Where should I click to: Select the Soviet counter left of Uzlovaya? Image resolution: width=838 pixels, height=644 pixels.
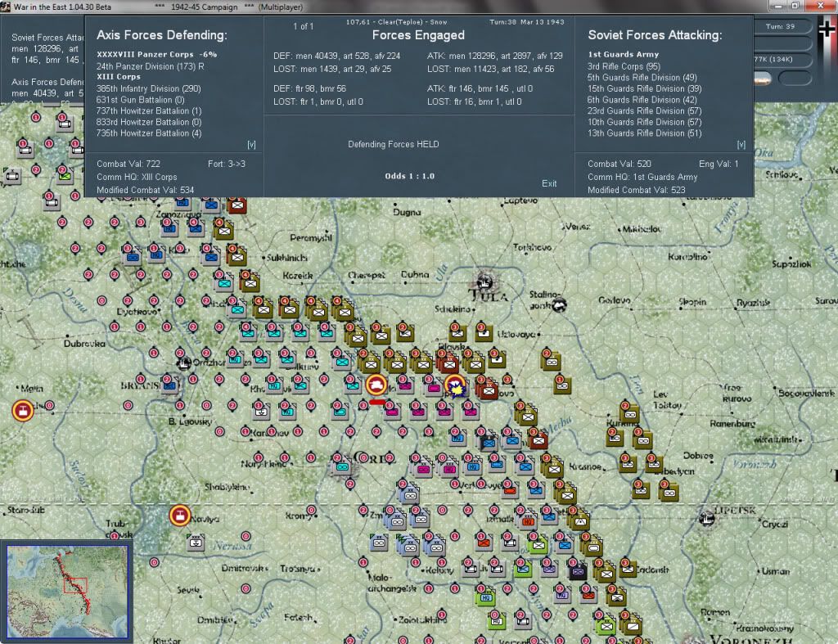coord(484,334)
